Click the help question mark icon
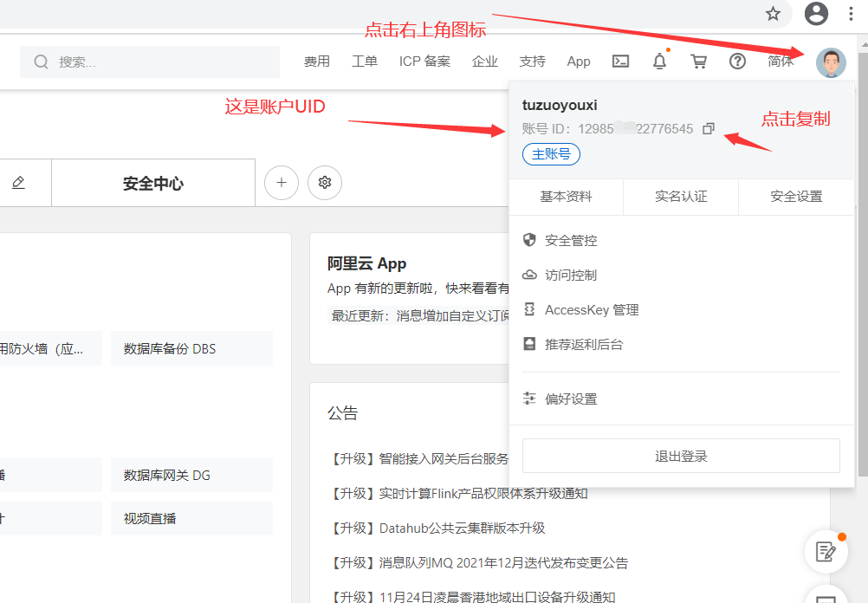The height and width of the screenshot is (603, 868). pyautogui.click(x=737, y=61)
